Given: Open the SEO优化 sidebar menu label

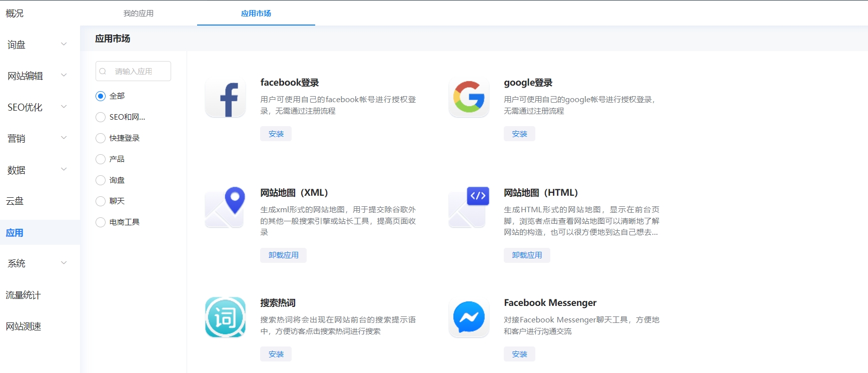Looking at the screenshot, I should pyautogui.click(x=25, y=107).
